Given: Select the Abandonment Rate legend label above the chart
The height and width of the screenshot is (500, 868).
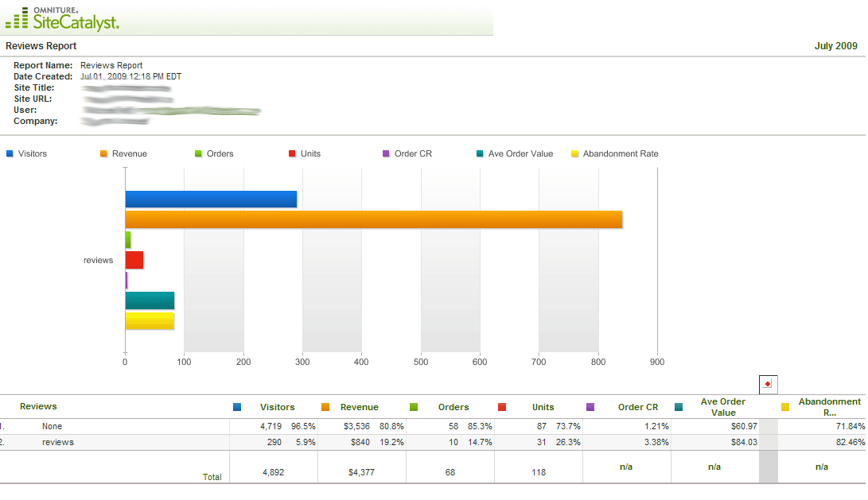Looking at the screenshot, I should pos(620,153).
